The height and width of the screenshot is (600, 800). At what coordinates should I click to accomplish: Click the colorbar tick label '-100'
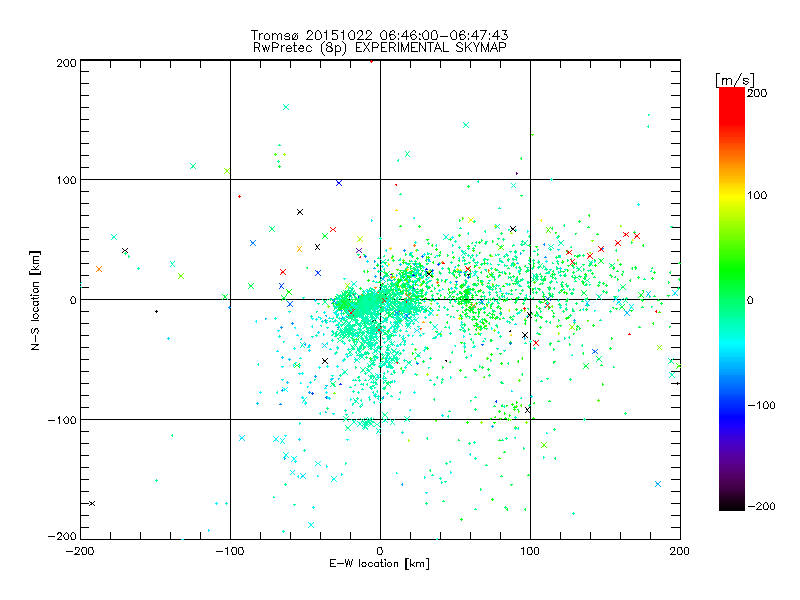pyautogui.click(x=761, y=405)
